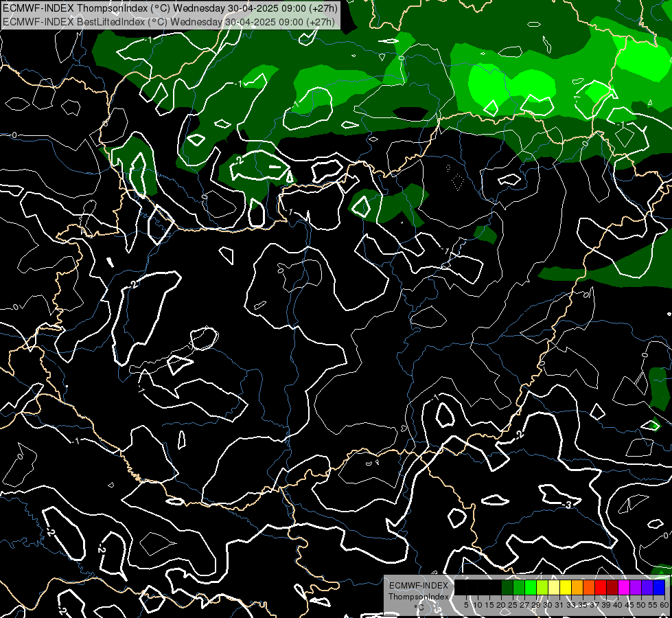
Task: Click the dark green 20-25 legend swatch
Action: (507, 587)
